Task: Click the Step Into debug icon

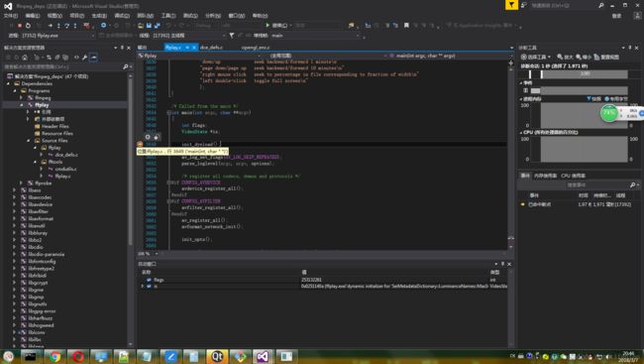Action: click(58, 26)
